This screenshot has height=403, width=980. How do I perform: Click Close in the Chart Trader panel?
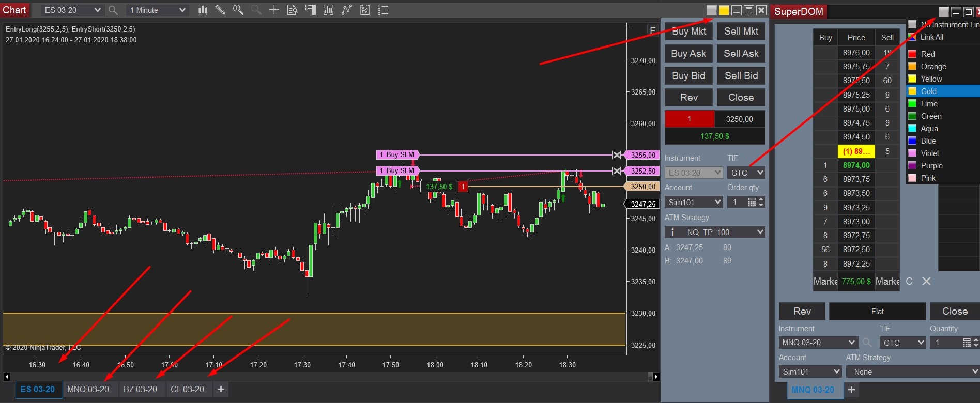pos(741,97)
